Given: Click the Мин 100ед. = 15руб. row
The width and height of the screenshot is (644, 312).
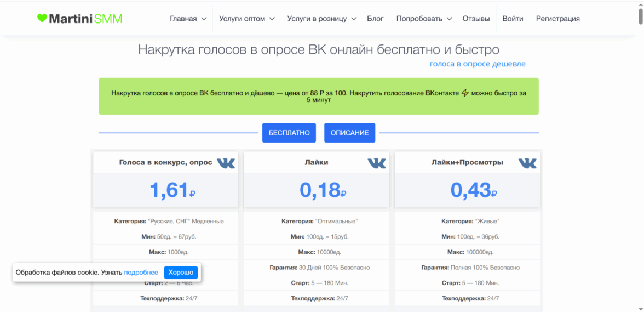Looking at the screenshot, I should [317, 237].
